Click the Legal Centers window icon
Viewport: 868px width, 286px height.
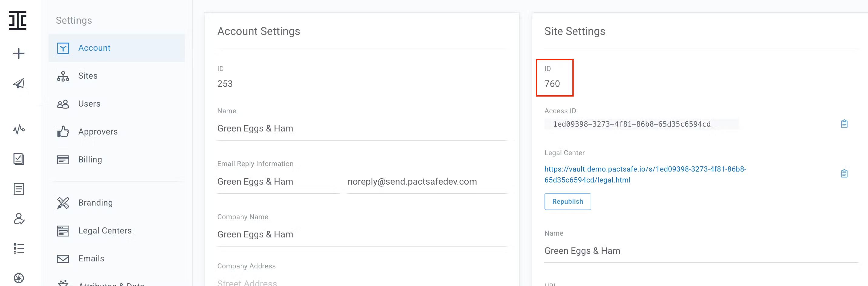(63, 231)
